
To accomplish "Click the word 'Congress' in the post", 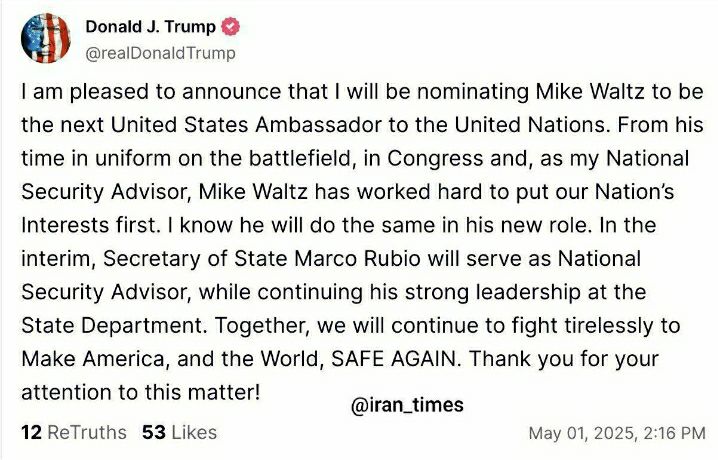I will click(435, 158).
